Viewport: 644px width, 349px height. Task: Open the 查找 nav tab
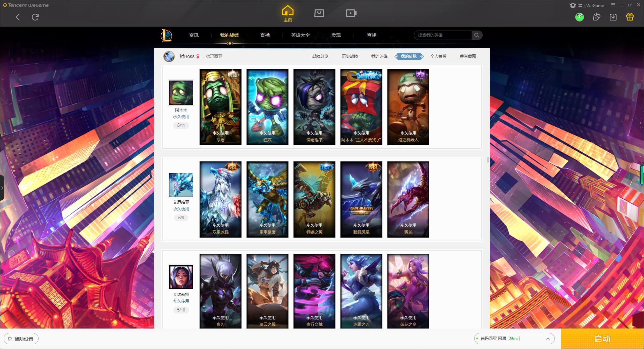[372, 35]
